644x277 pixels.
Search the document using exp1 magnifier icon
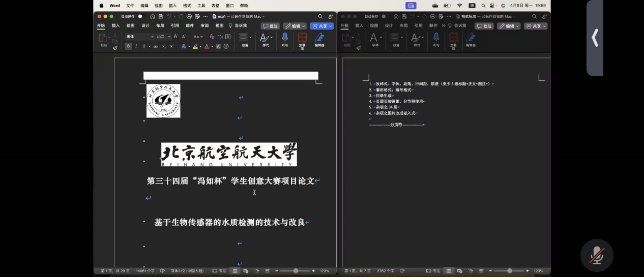(x=320, y=16)
